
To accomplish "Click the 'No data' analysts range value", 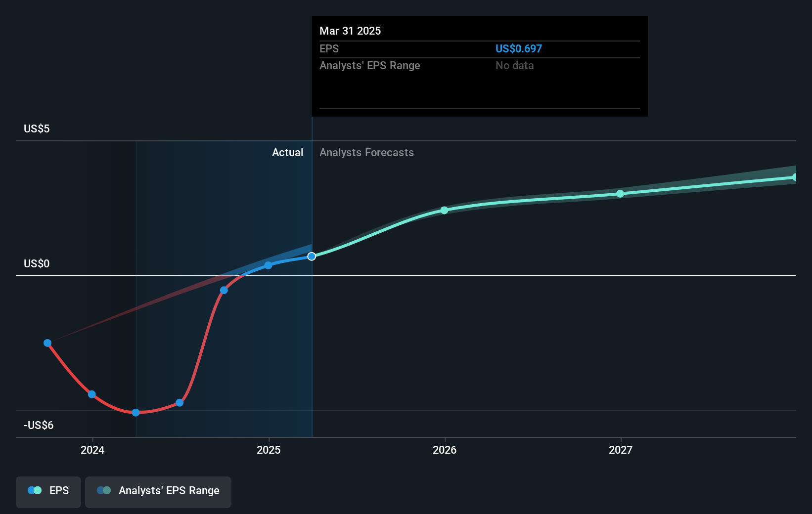I will pyautogui.click(x=514, y=65).
